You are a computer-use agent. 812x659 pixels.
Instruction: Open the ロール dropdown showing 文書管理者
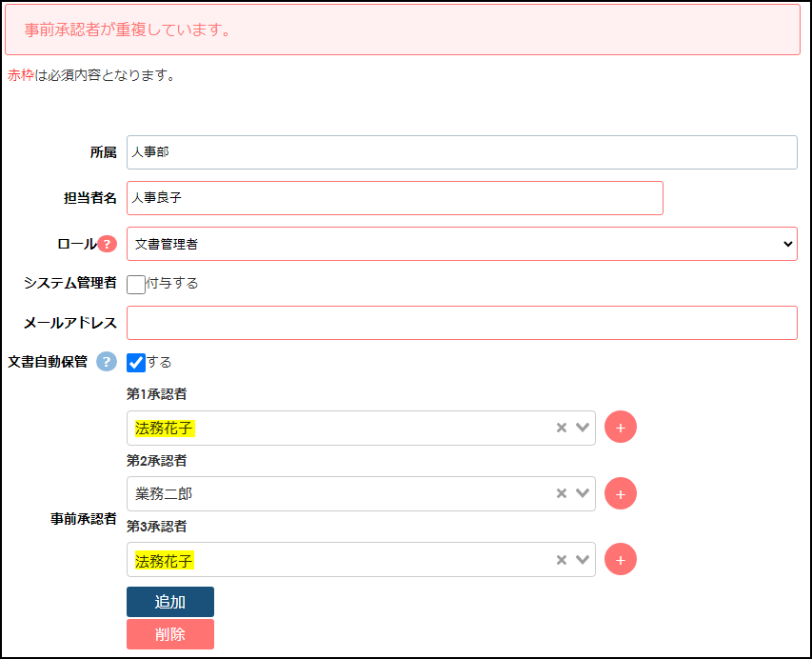462,244
